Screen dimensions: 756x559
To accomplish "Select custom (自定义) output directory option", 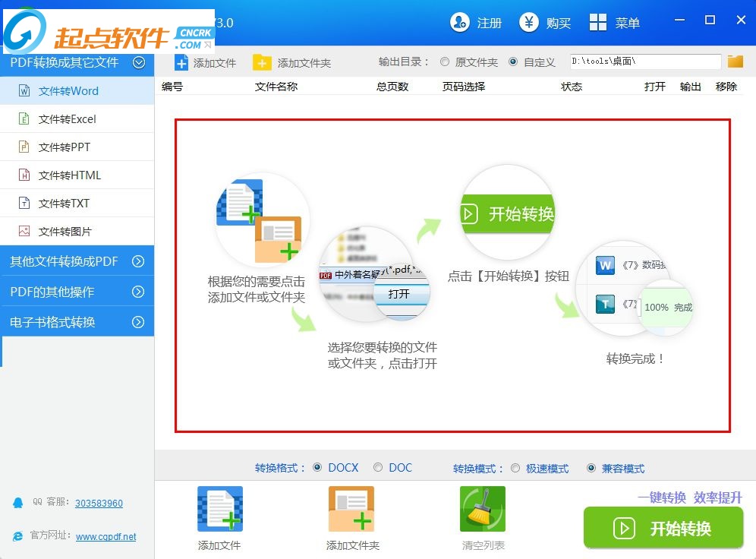I will click(513, 62).
